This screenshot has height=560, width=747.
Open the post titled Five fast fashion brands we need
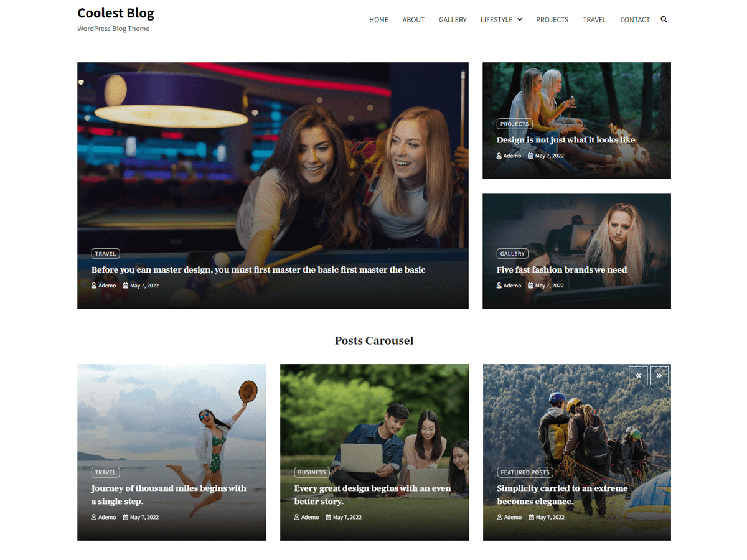[x=561, y=269]
